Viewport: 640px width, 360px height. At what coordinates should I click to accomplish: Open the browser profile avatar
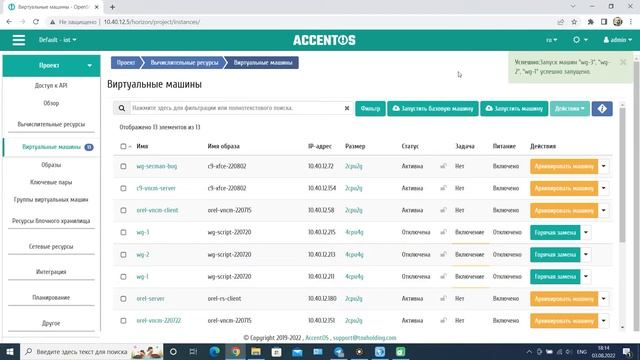[618, 22]
